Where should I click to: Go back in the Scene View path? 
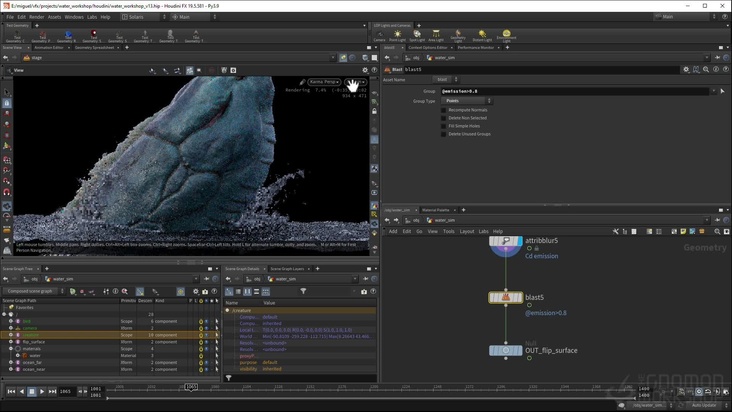6,58
